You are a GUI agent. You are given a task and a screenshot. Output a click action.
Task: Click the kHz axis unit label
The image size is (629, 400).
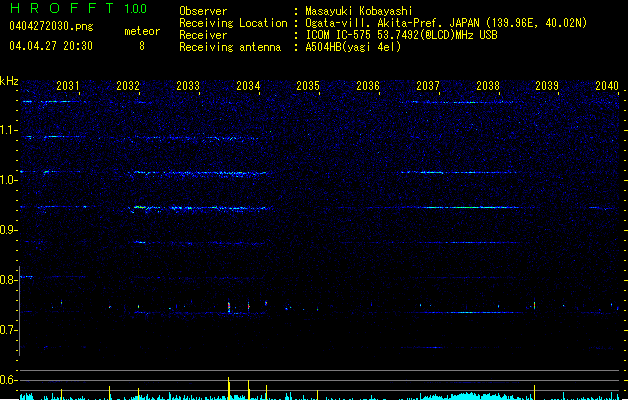(9, 81)
